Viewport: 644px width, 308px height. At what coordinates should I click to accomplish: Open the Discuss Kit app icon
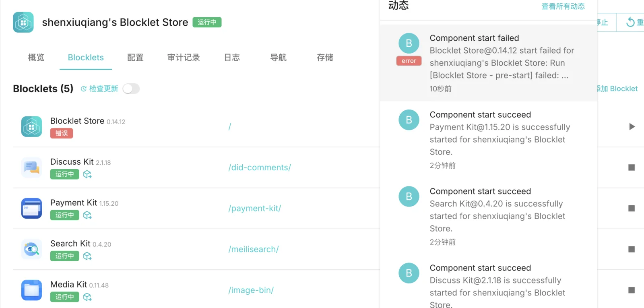[x=31, y=167]
